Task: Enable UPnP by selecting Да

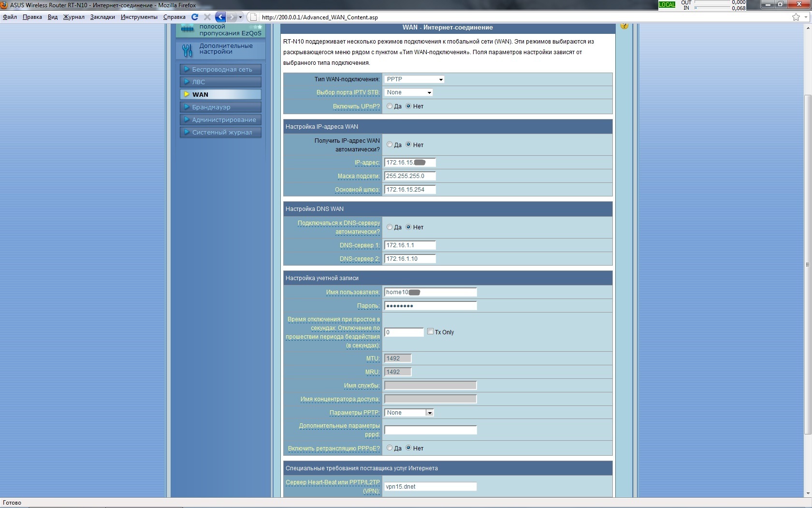Action: 390,106
